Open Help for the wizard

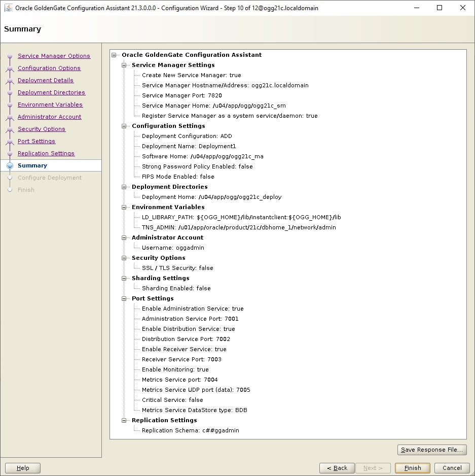coord(23,468)
